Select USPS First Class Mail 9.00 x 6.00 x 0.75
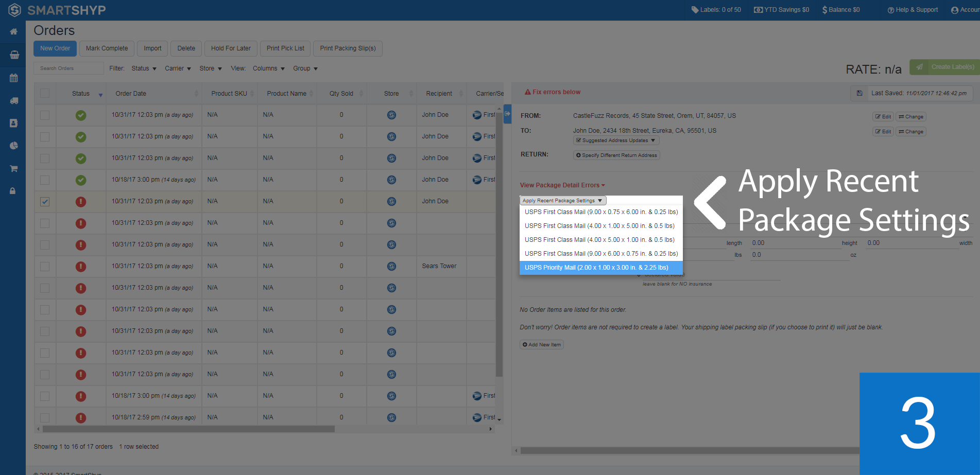The height and width of the screenshot is (475, 980). point(601,254)
